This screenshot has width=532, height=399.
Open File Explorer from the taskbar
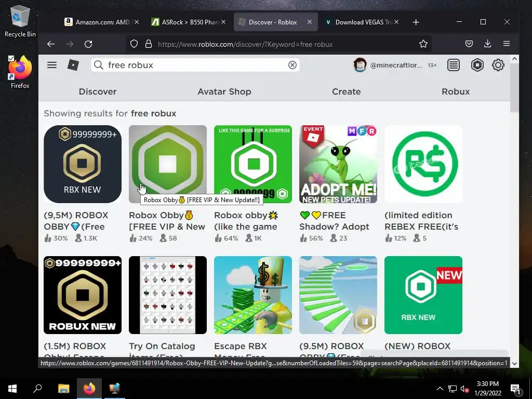coord(63,389)
